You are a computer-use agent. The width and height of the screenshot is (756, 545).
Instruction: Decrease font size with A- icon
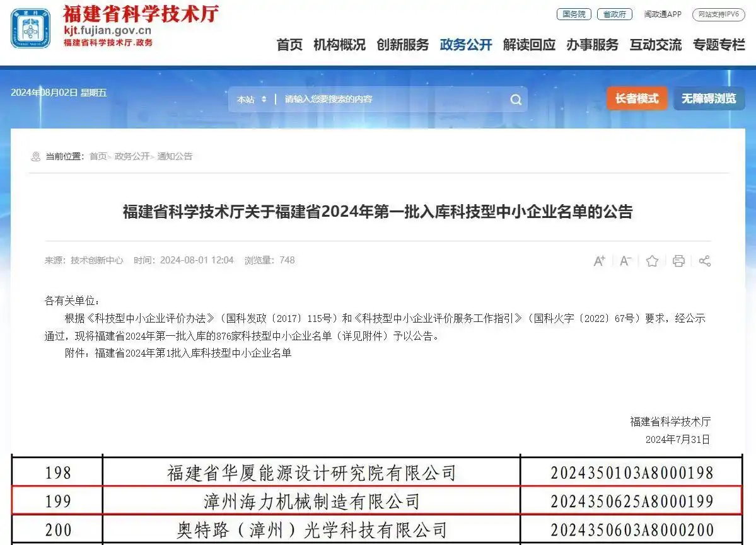tap(625, 261)
